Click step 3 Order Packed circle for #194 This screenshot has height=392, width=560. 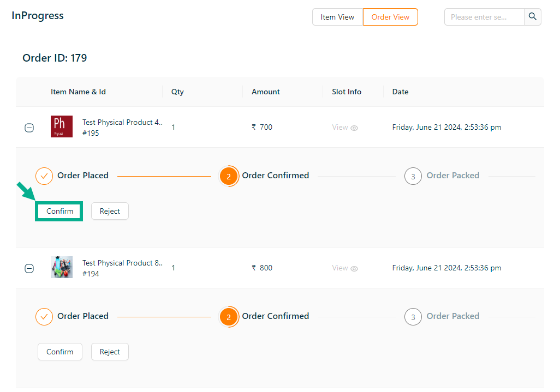[x=413, y=317]
